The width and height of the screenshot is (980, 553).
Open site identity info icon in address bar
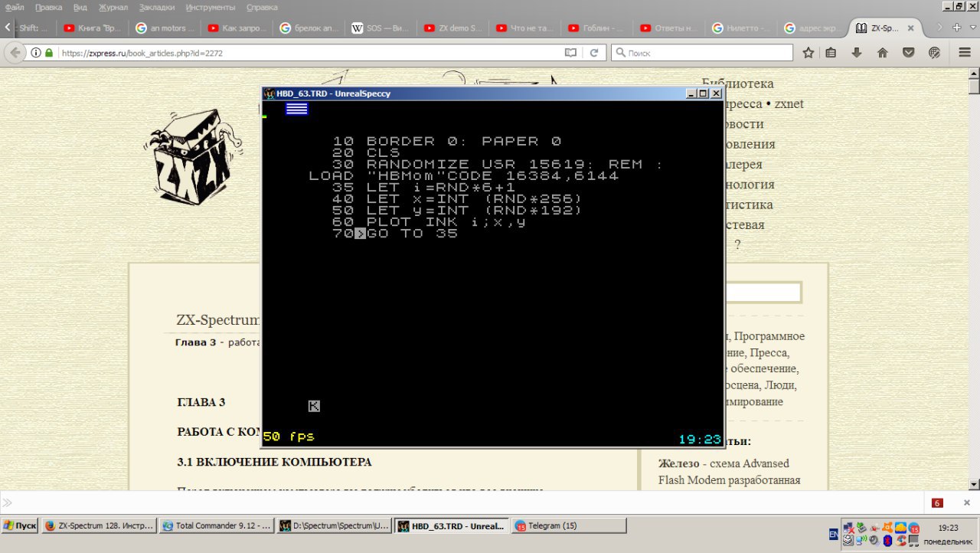[x=36, y=54]
